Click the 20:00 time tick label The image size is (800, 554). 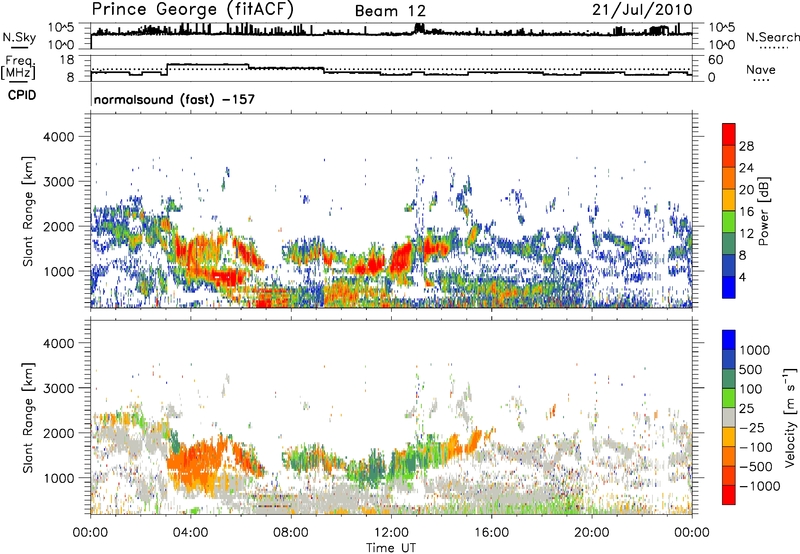pyautogui.click(x=591, y=533)
